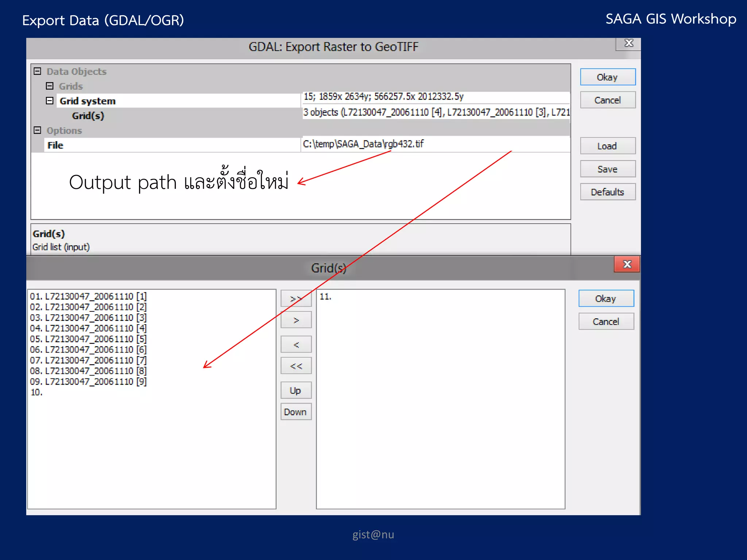747x560 pixels.
Task: Click the grid system value field
Action: 436,97
